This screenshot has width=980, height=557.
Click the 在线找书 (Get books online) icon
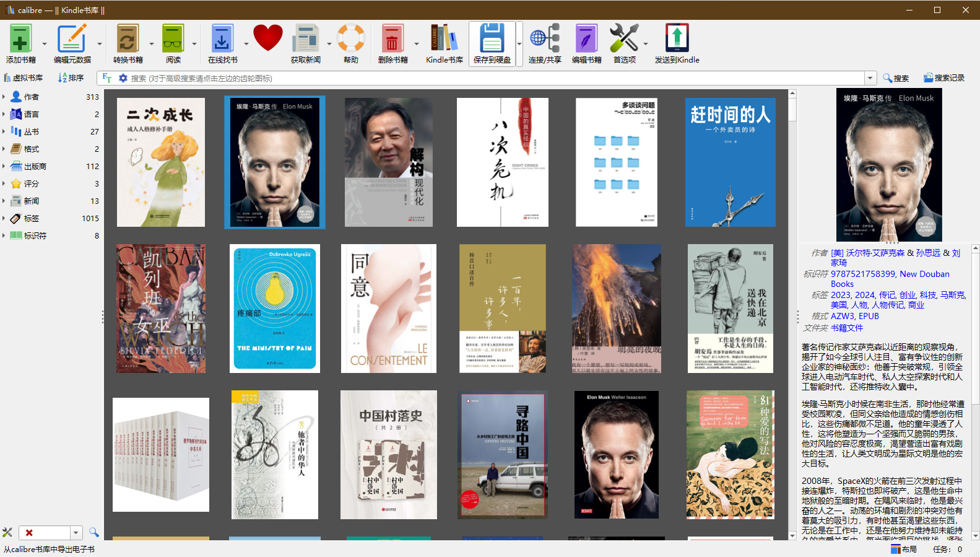coord(222,38)
